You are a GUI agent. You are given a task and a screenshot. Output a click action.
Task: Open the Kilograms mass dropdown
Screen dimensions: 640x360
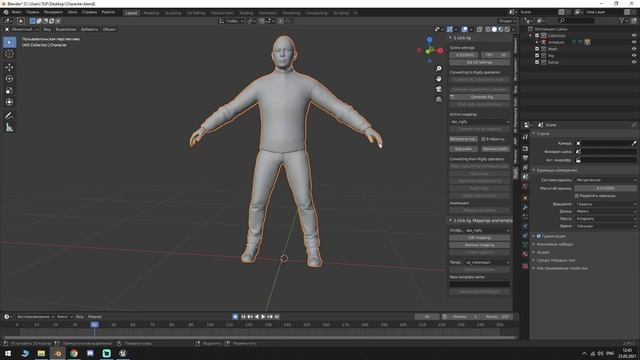coord(606,219)
